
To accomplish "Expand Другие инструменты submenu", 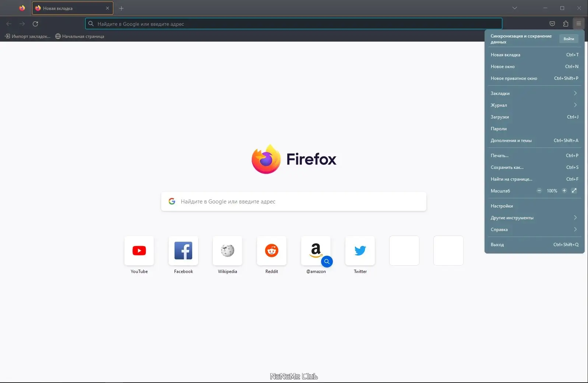I will [x=535, y=218].
